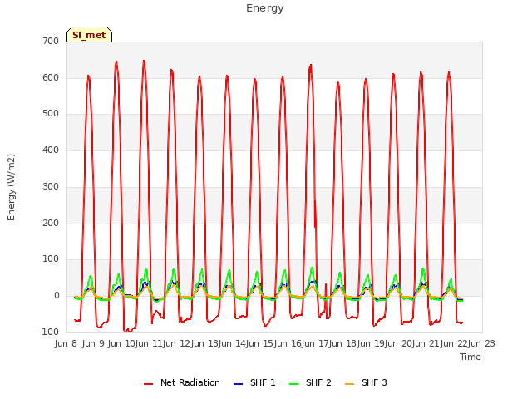The width and height of the screenshot is (532, 399).
Task: Click the green SHF 2 legend swatch
Action: point(293,384)
